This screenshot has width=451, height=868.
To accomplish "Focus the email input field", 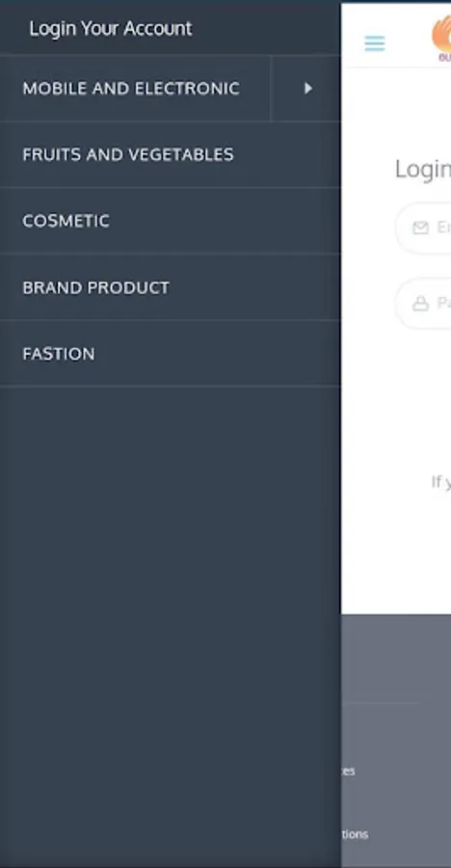I will 423,228.
